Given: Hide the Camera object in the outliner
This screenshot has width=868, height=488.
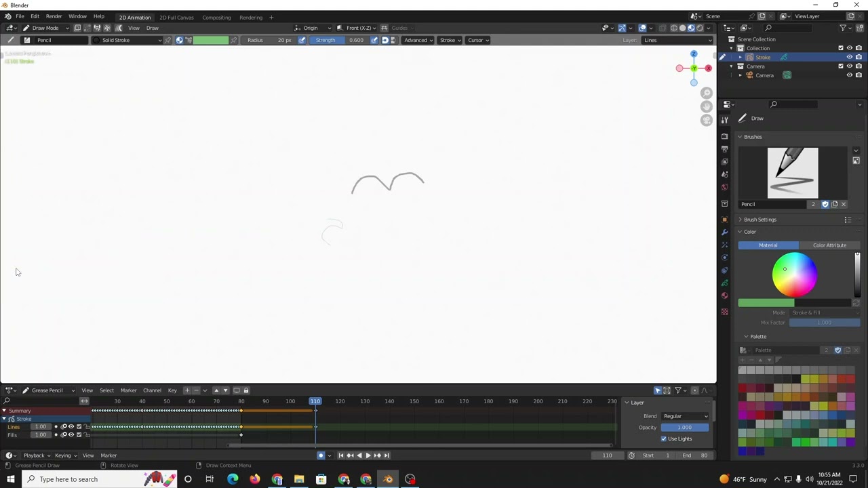Looking at the screenshot, I should coord(849,75).
